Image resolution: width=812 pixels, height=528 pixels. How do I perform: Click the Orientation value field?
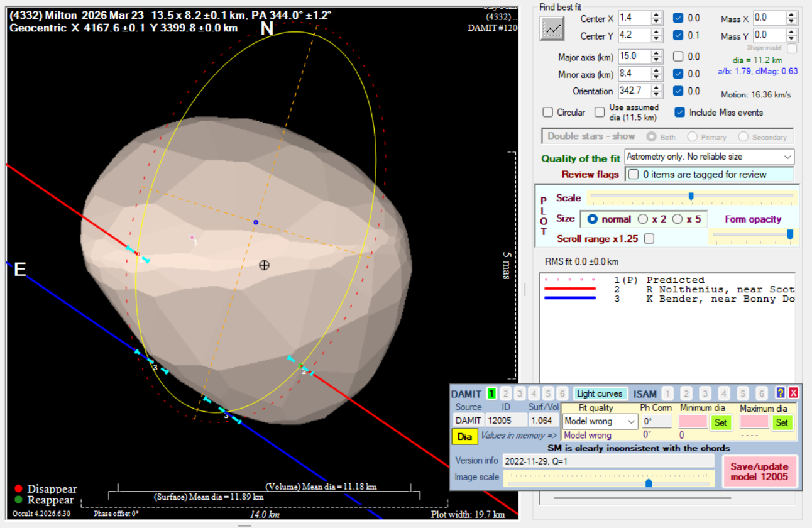[634, 91]
